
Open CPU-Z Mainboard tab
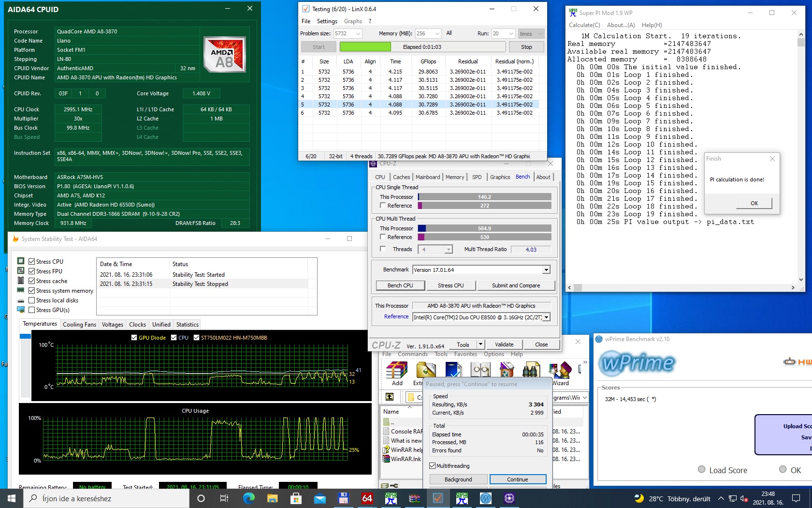(428, 177)
